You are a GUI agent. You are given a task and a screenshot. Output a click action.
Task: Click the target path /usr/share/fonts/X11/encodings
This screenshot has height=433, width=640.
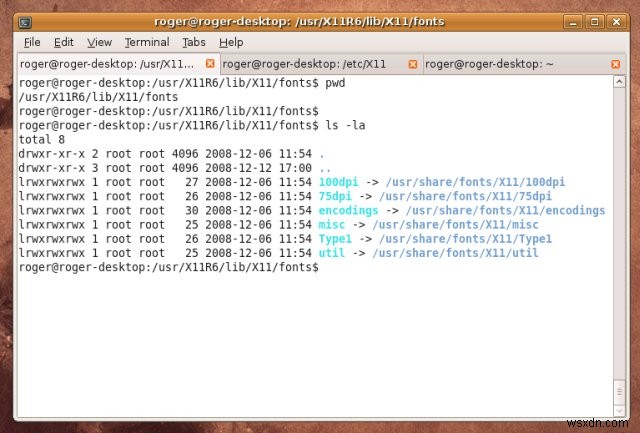coord(506,211)
